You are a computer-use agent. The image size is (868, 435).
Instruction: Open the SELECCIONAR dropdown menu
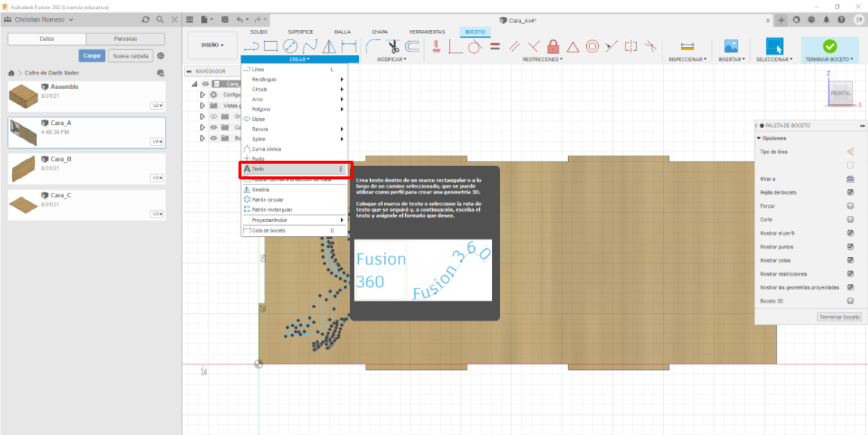(774, 59)
